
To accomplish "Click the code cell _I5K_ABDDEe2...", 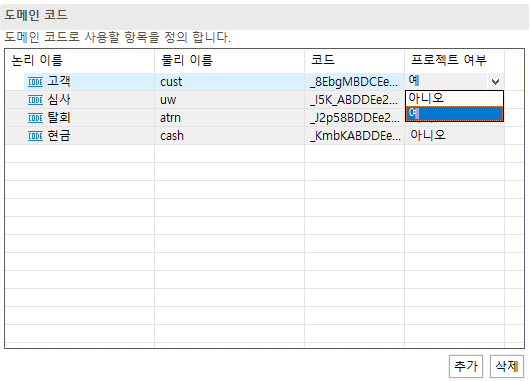I will click(x=354, y=100).
